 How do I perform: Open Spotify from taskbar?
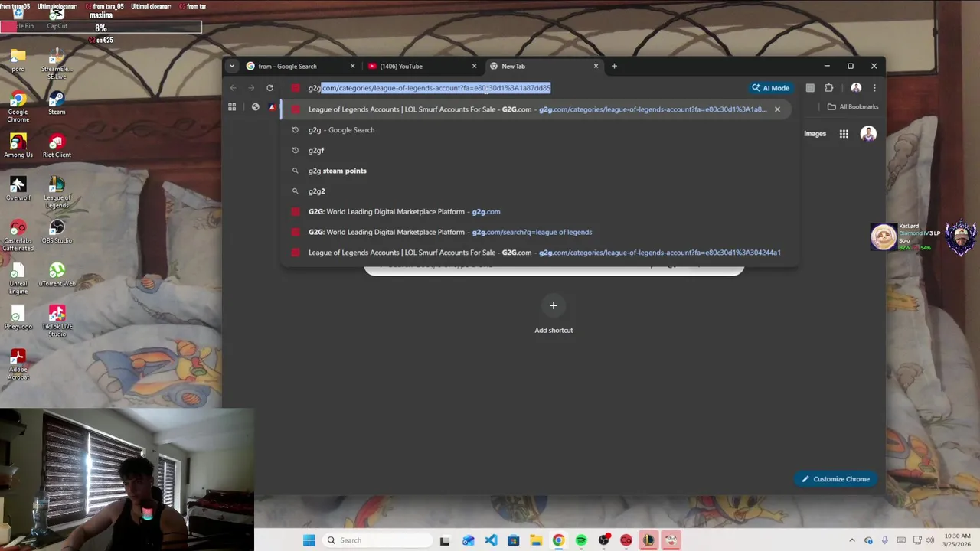[581, 540]
